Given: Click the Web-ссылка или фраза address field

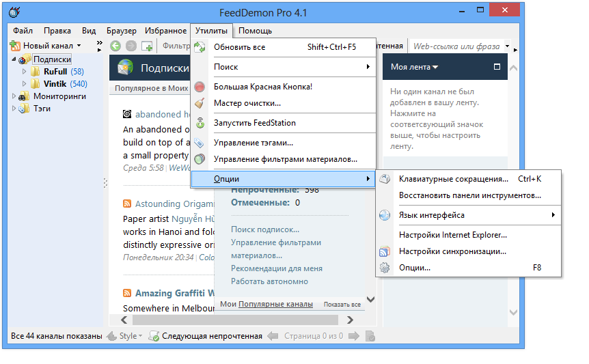Looking at the screenshot, I should point(456,46).
